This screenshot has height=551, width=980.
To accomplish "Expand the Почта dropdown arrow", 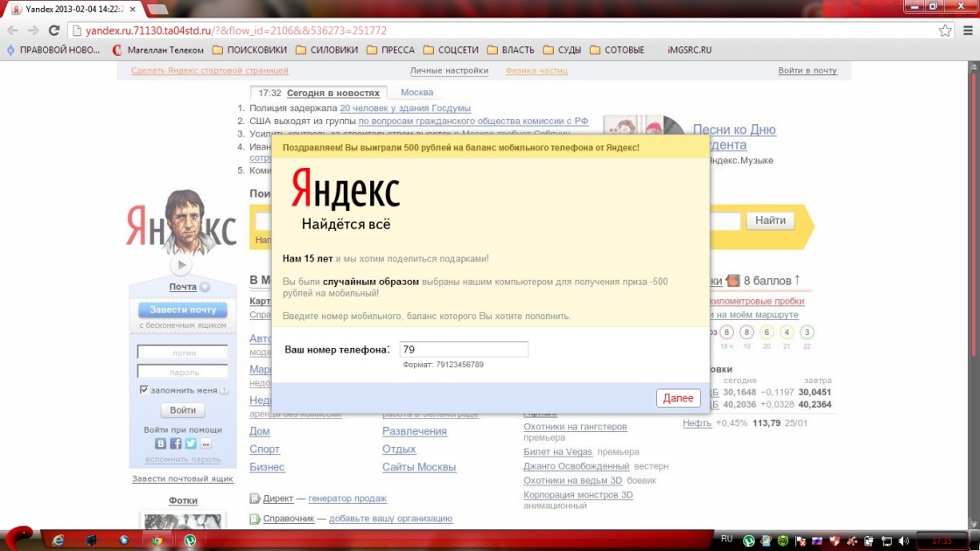I will [x=205, y=288].
